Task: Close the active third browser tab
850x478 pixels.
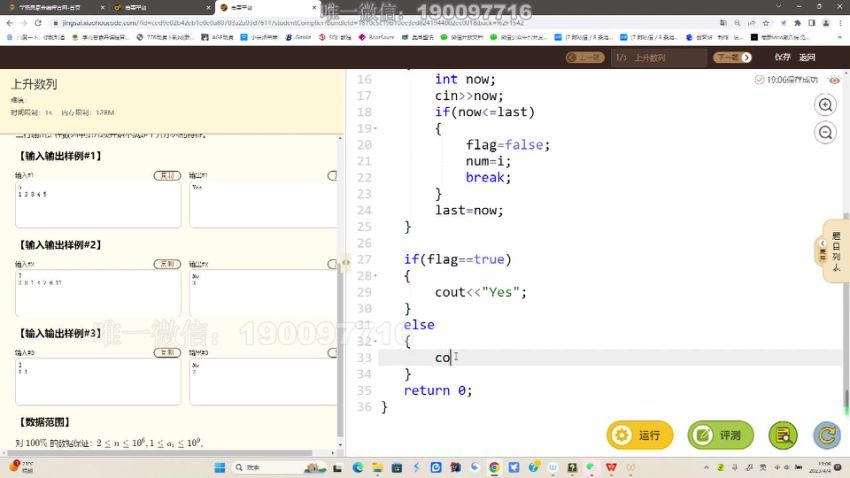Action: 314,8
